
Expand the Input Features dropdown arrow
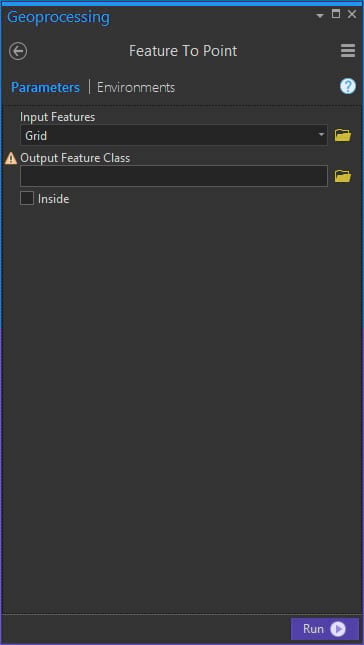[x=321, y=135]
